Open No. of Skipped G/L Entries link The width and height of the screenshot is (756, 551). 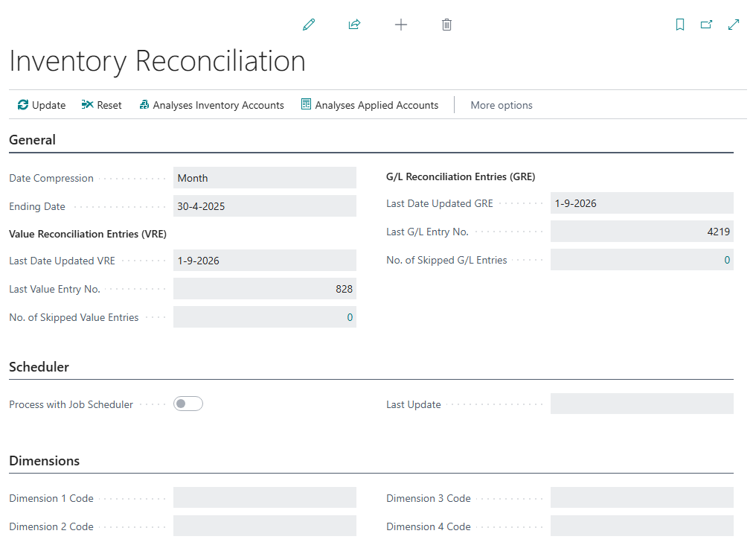click(x=727, y=260)
